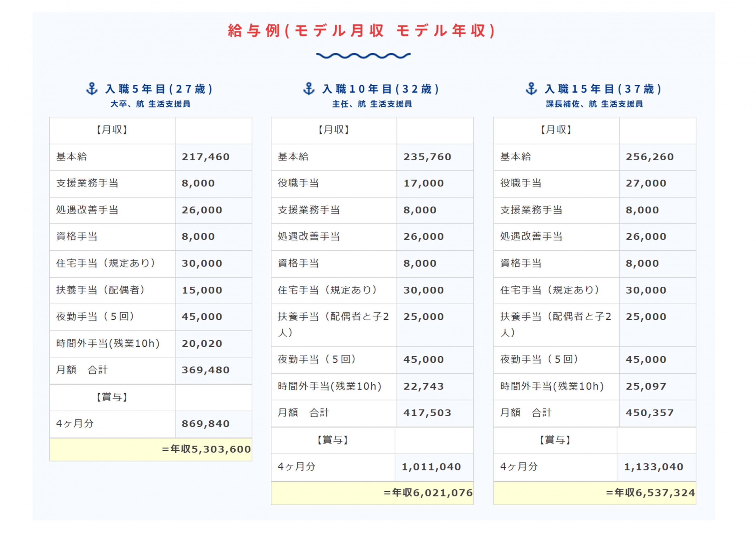This screenshot has width=756, height=534.
Task: Click monthly total value 450,357
Action: coord(649,413)
